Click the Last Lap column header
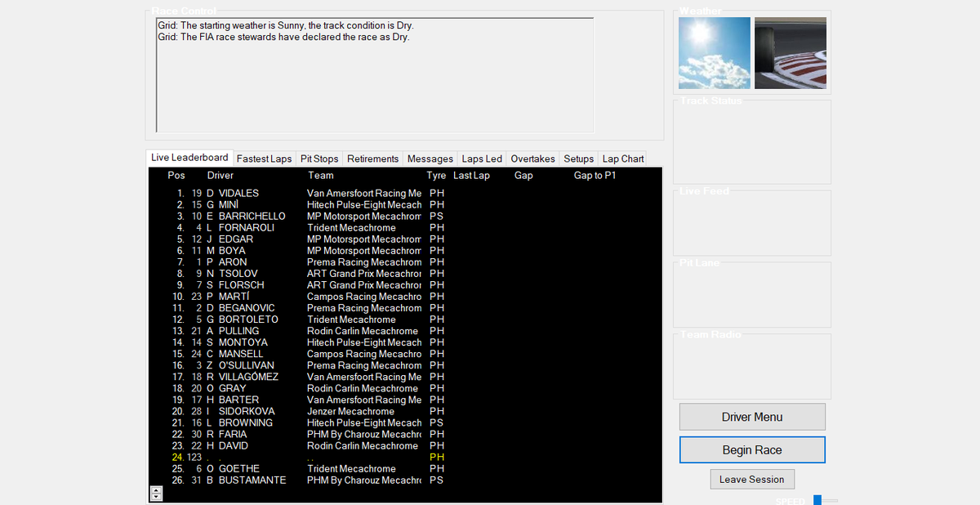 coord(472,175)
